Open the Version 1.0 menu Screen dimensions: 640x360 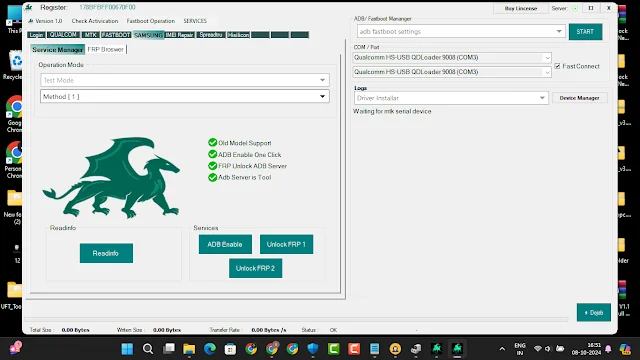(45, 21)
